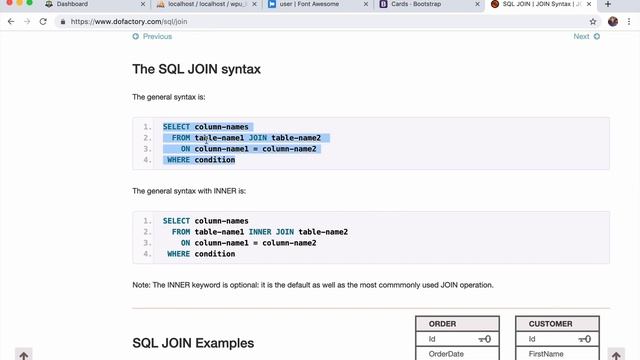Click the padlock icon in address bar
The height and width of the screenshot is (360, 640).
pyautogui.click(x=62, y=22)
